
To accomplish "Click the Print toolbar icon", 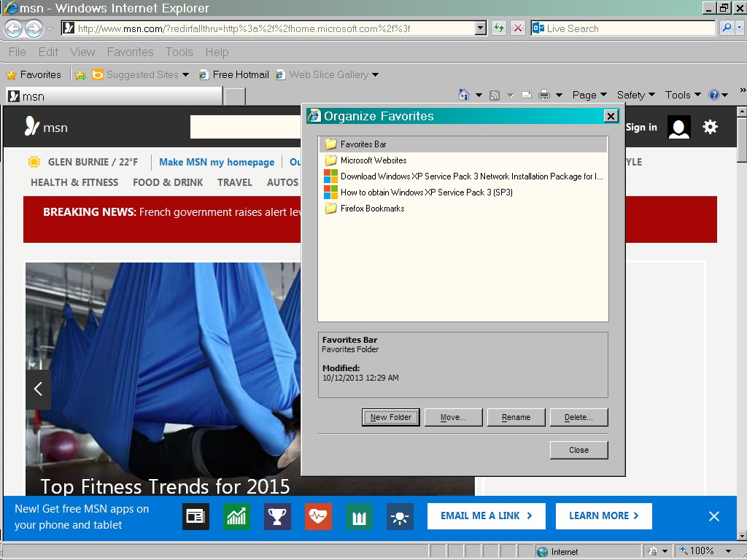I will pos(544,95).
